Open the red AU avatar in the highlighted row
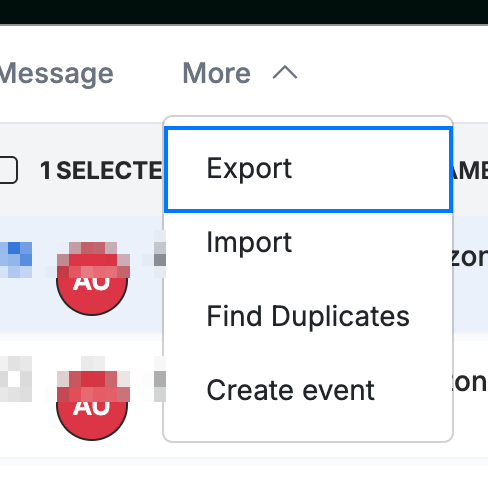488x480 pixels. coord(92,279)
